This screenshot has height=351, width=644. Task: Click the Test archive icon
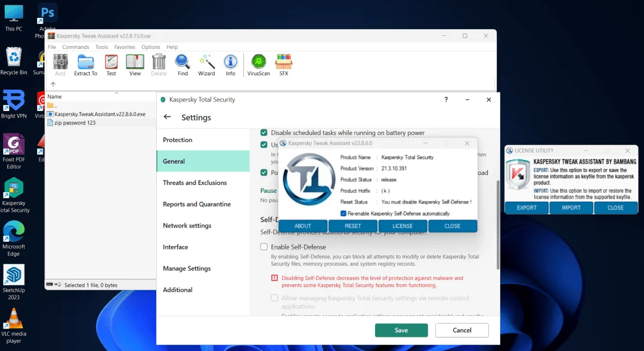[111, 65]
